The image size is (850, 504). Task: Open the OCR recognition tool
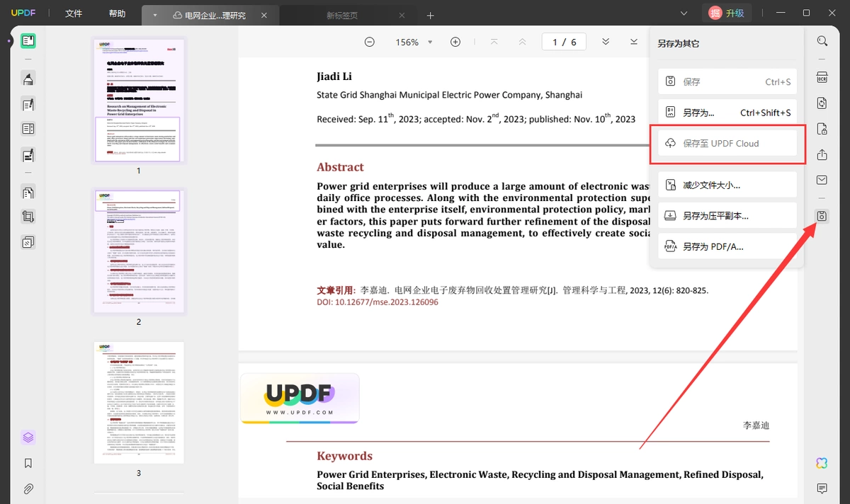(822, 76)
